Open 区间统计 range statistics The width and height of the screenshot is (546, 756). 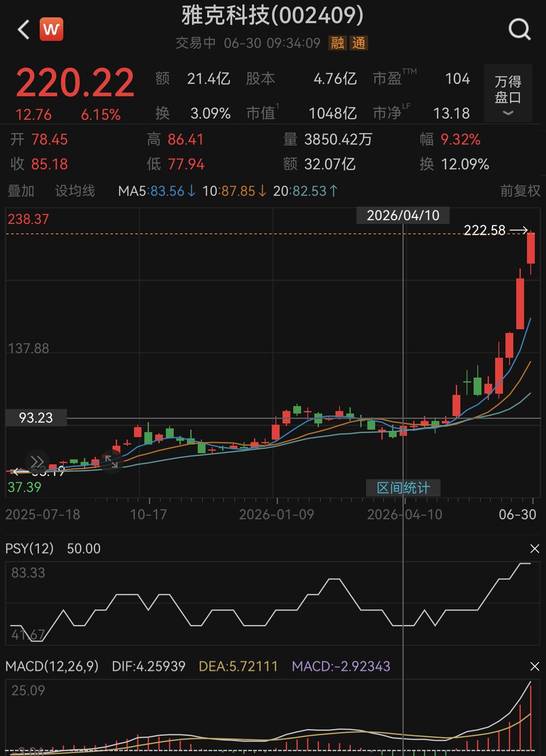[x=404, y=488]
